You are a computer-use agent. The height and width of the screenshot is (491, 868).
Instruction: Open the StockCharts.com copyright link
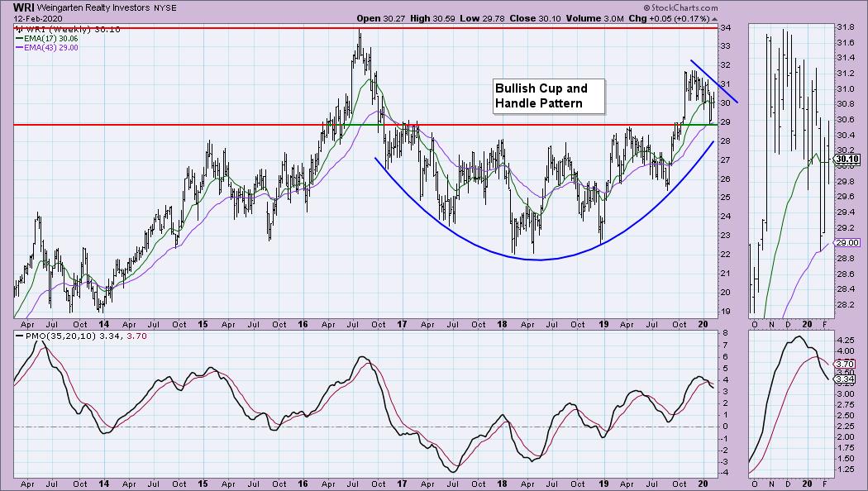click(x=680, y=7)
